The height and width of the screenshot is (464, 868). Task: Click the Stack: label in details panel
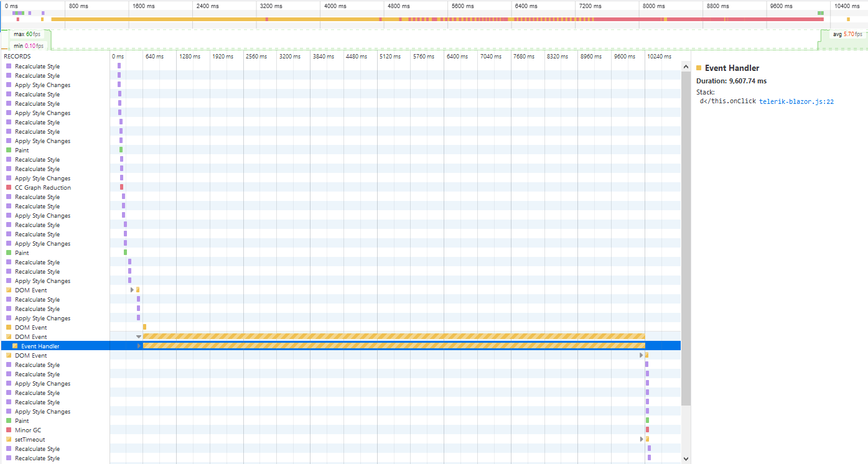tap(706, 92)
